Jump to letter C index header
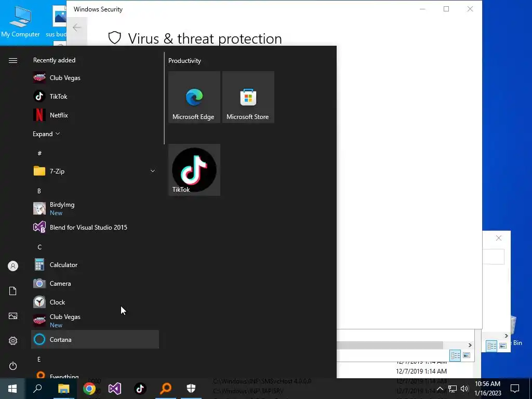 tap(39, 247)
